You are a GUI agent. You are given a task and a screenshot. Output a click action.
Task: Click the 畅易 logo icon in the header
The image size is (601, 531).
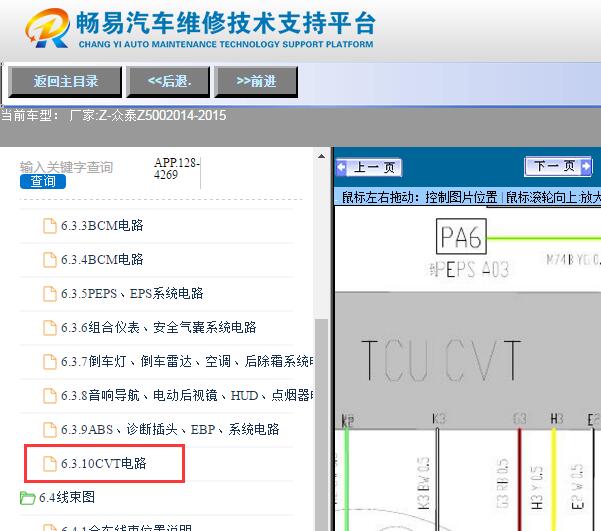pos(48,28)
